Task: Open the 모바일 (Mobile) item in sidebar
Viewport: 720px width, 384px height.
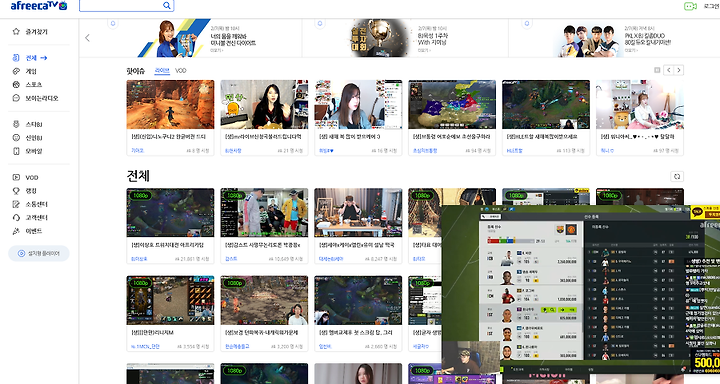Action: point(27,151)
